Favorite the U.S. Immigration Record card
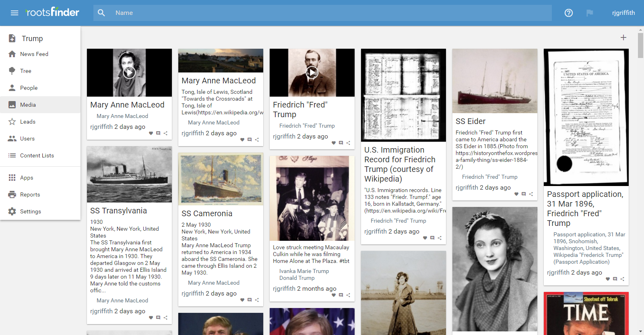 pyautogui.click(x=425, y=238)
